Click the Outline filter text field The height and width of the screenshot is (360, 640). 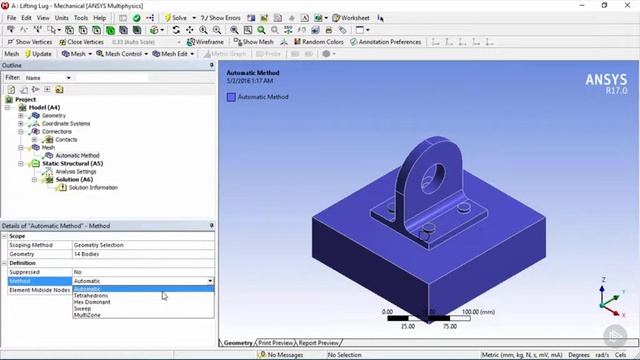point(111,78)
